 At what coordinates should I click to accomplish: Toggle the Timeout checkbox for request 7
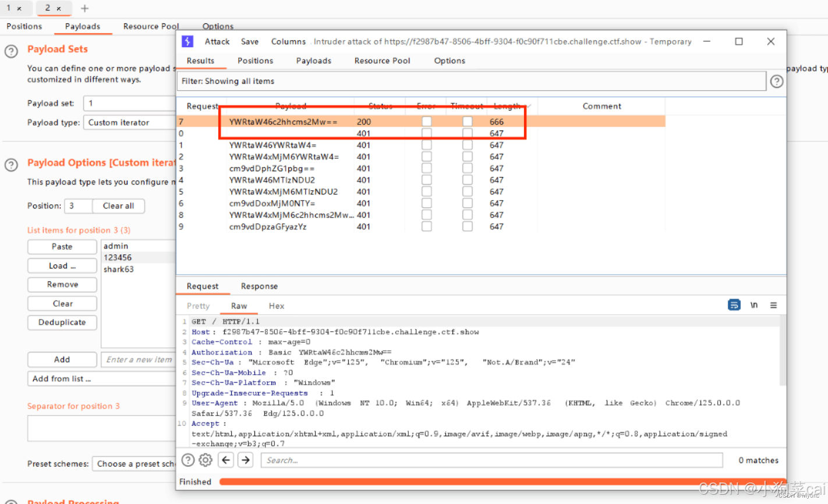[x=468, y=122]
